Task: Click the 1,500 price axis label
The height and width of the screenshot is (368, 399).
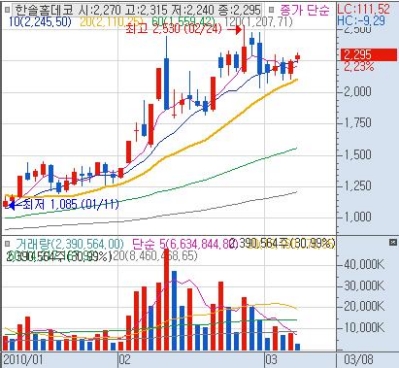Action: tap(357, 154)
